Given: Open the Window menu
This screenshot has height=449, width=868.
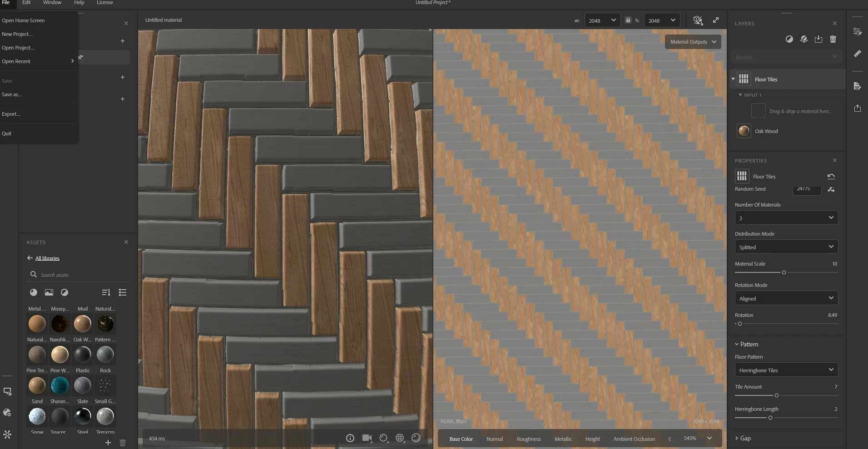Looking at the screenshot, I should coord(52,3).
